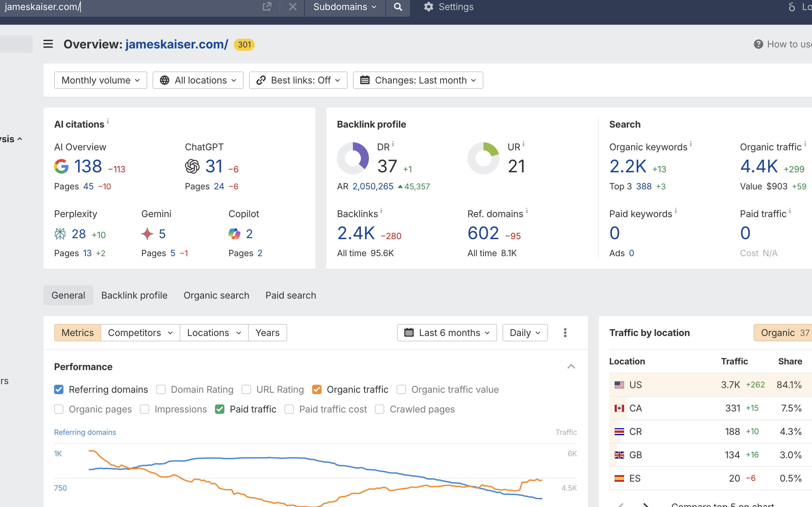812x507 pixels.
Task: Open URL in new tab icon
Action: [x=267, y=7]
